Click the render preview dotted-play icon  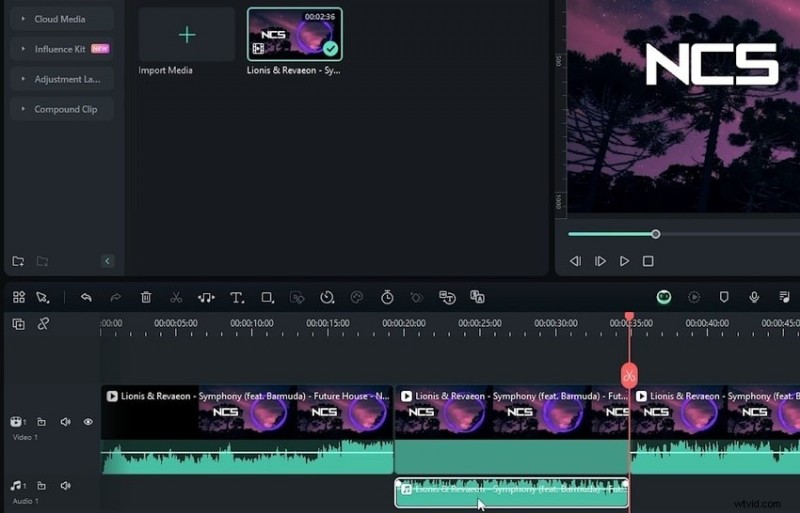(694, 297)
